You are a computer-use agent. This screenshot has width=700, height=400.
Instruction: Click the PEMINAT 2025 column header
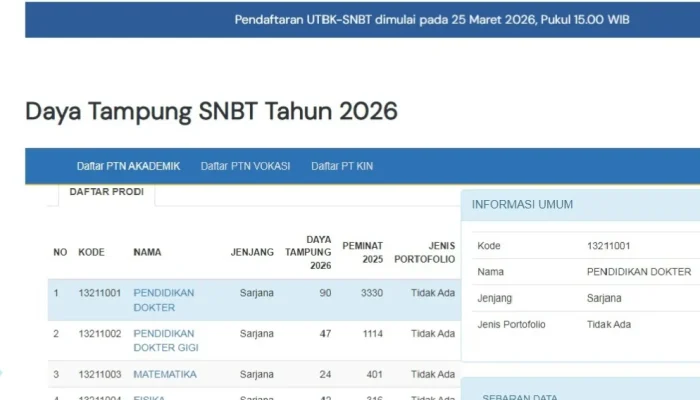[362, 252]
